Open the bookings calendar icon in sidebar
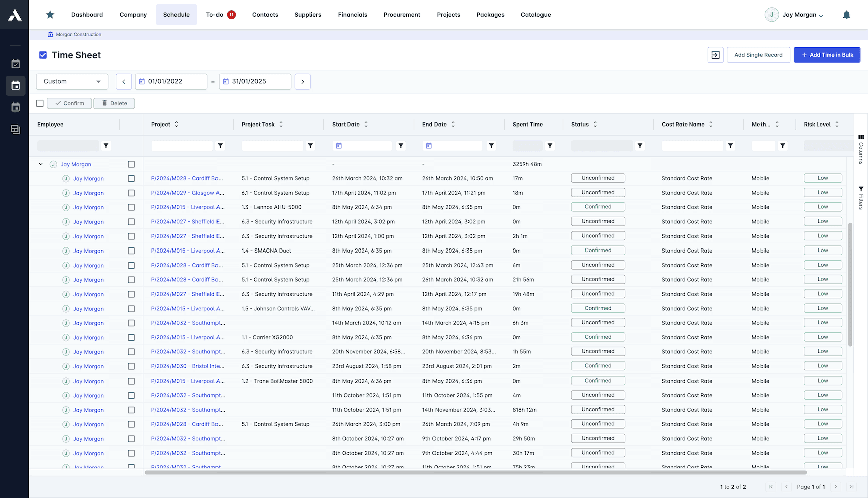 pyautogui.click(x=15, y=107)
